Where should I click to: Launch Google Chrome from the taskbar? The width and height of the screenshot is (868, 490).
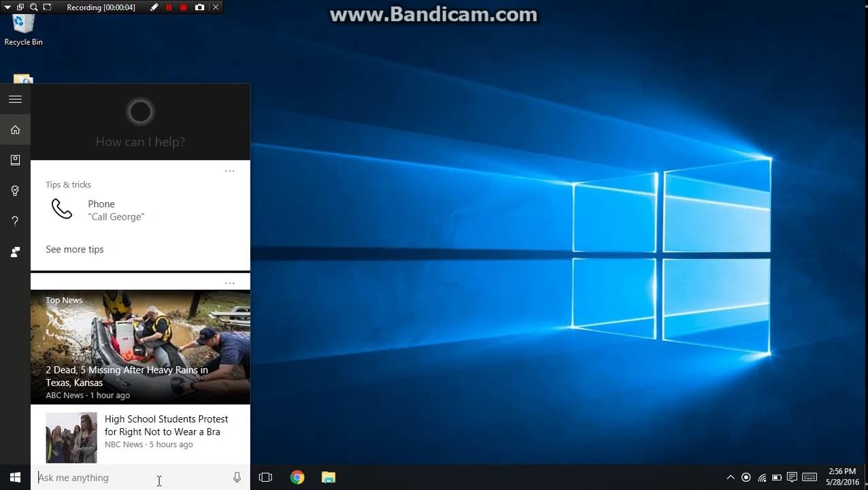point(297,478)
